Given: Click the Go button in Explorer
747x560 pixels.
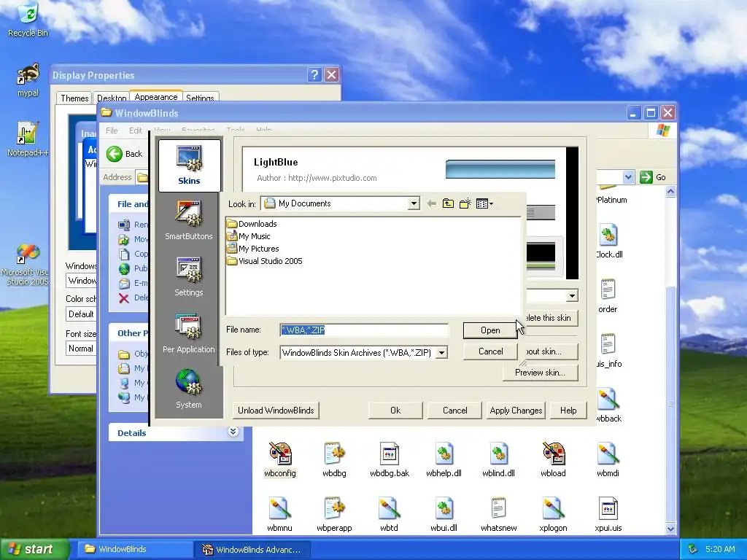Looking at the screenshot, I should (x=653, y=177).
